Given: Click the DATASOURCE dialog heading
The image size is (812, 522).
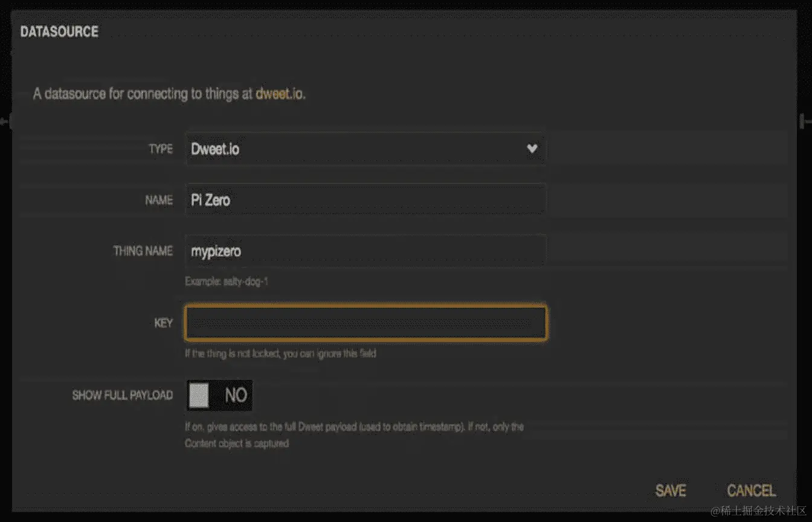Looking at the screenshot, I should [x=59, y=32].
